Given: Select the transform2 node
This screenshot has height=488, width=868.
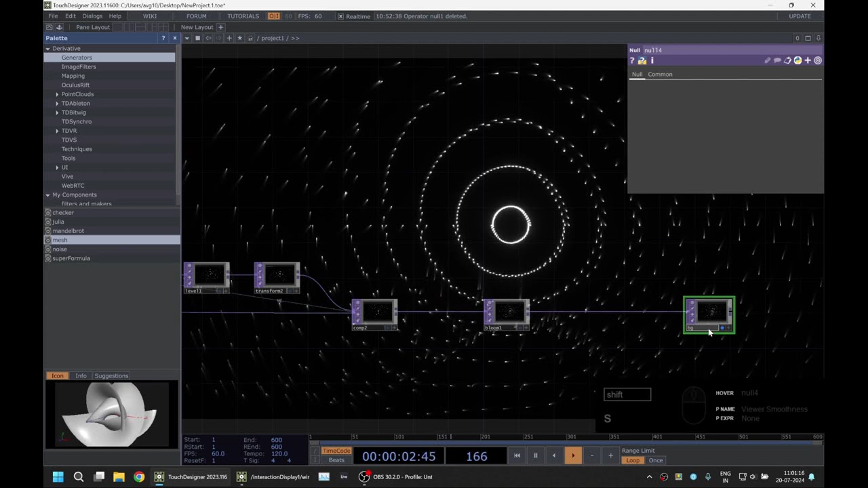Looking at the screenshot, I should 277,279.
